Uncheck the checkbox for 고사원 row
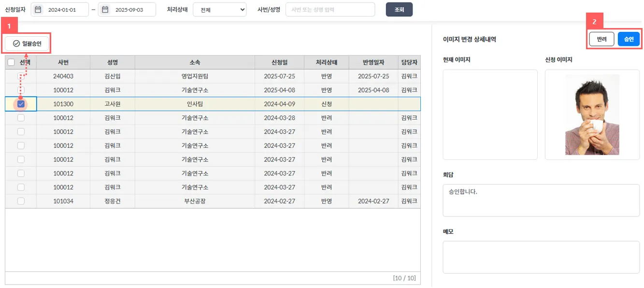The height and width of the screenshot is (288, 644). (21, 104)
